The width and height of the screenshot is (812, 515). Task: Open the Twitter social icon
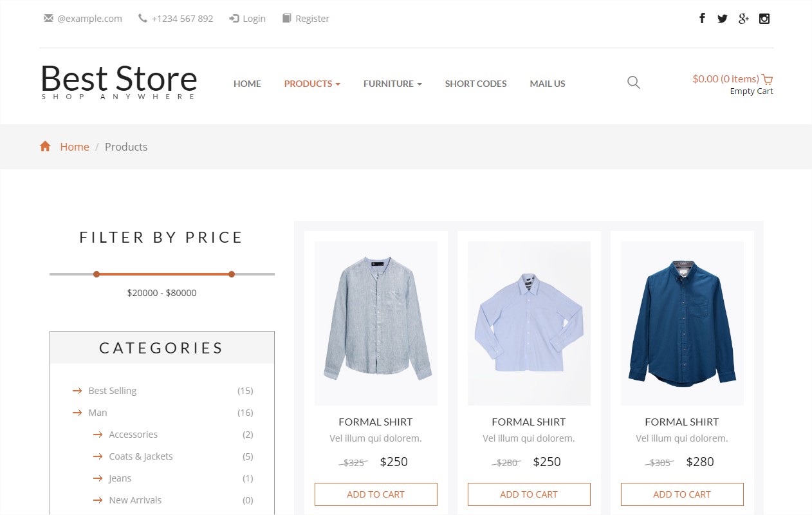click(723, 19)
